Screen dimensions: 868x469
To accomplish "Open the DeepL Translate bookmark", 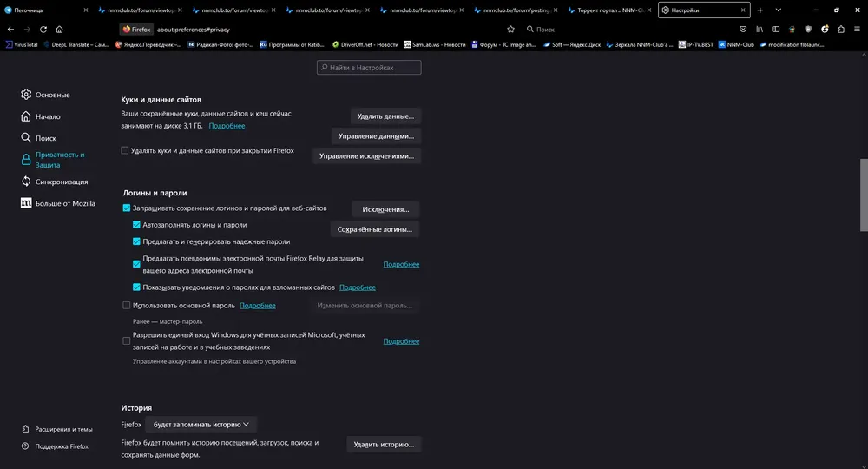I will [x=76, y=44].
